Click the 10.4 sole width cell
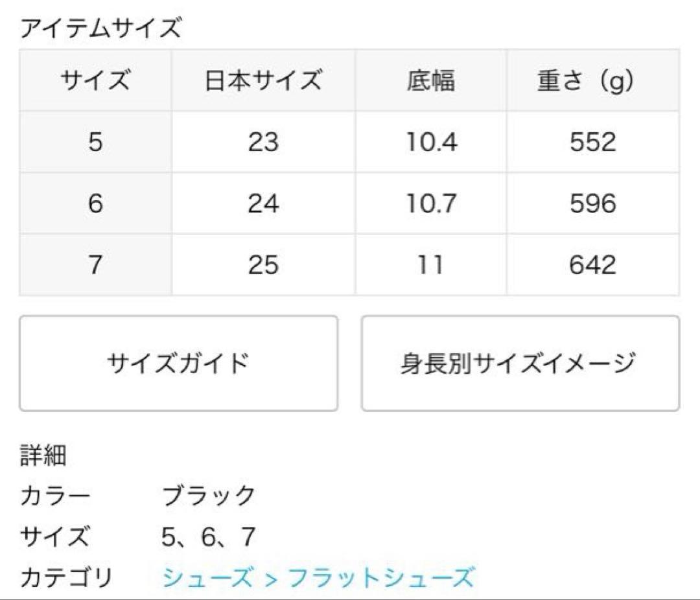Viewport: 700px width, 600px height. (x=431, y=142)
